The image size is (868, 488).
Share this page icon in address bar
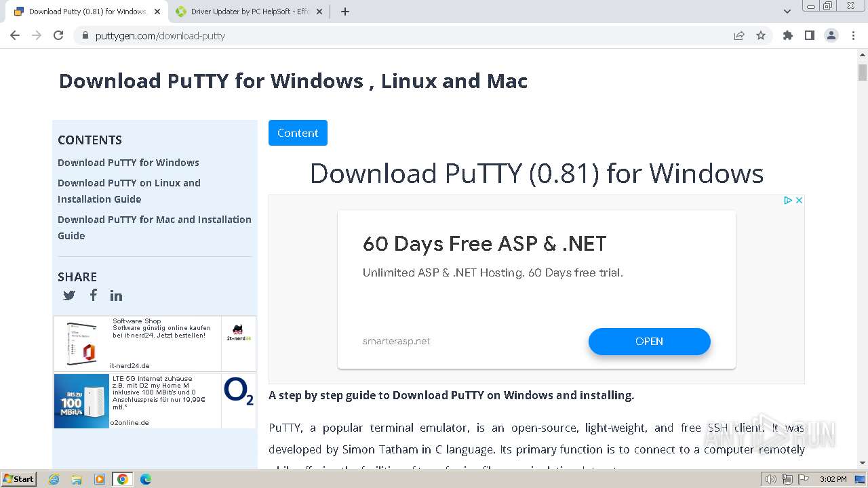739,35
